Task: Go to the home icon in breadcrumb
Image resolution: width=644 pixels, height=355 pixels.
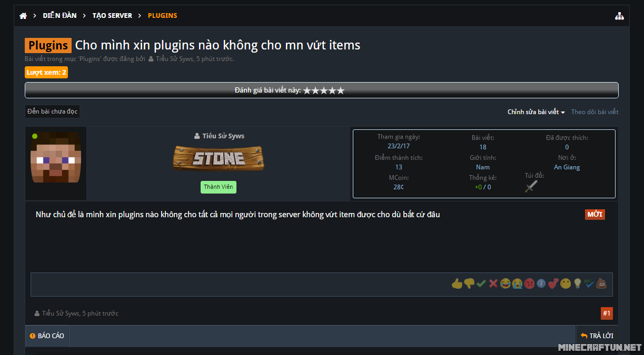Action: point(23,16)
